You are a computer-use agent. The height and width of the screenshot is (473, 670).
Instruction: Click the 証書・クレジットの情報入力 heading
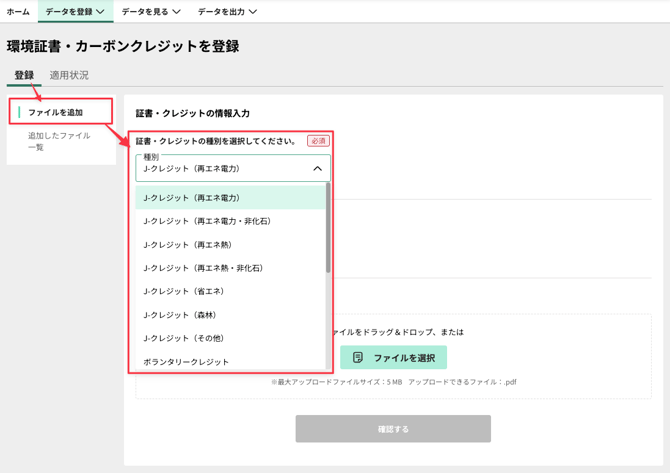pos(193,113)
